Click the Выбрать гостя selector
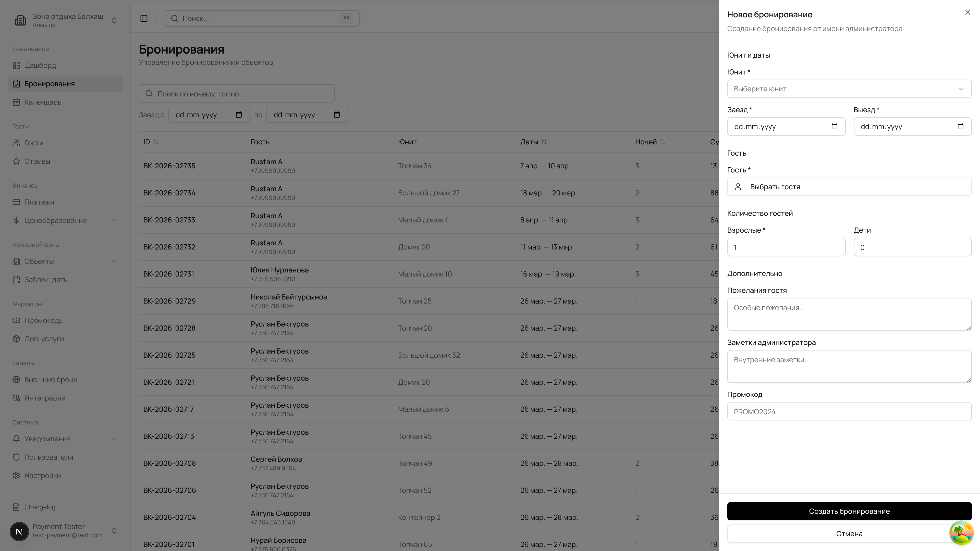Viewport: 980px width, 551px height. point(849,187)
